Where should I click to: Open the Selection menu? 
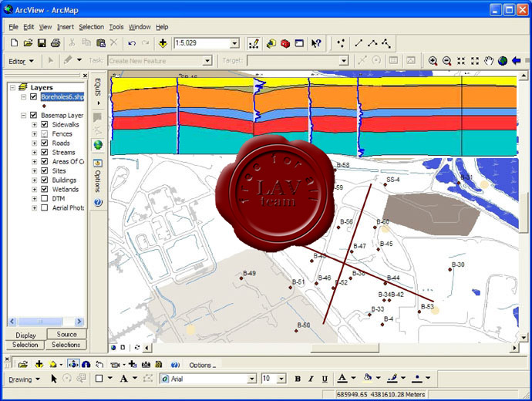(x=91, y=27)
